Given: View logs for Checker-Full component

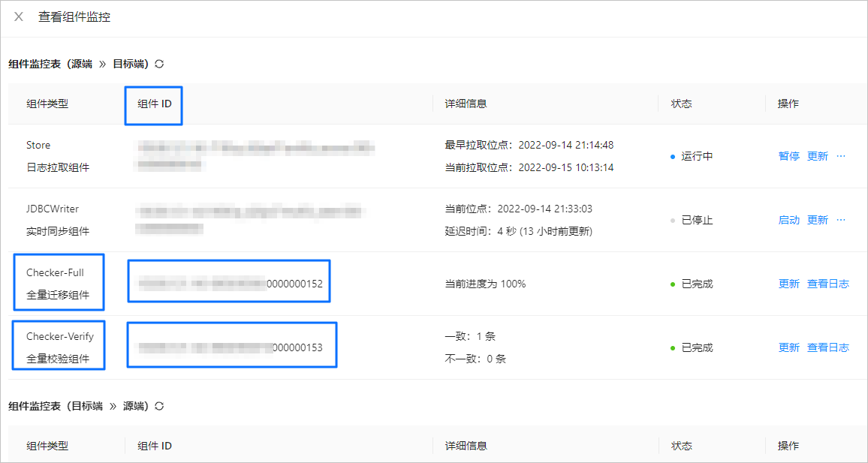Looking at the screenshot, I should (x=827, y=284).
